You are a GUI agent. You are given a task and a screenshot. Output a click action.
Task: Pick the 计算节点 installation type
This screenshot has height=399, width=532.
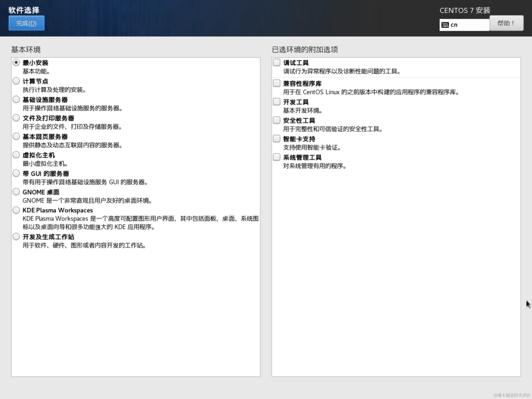click(x=16, y=81)
